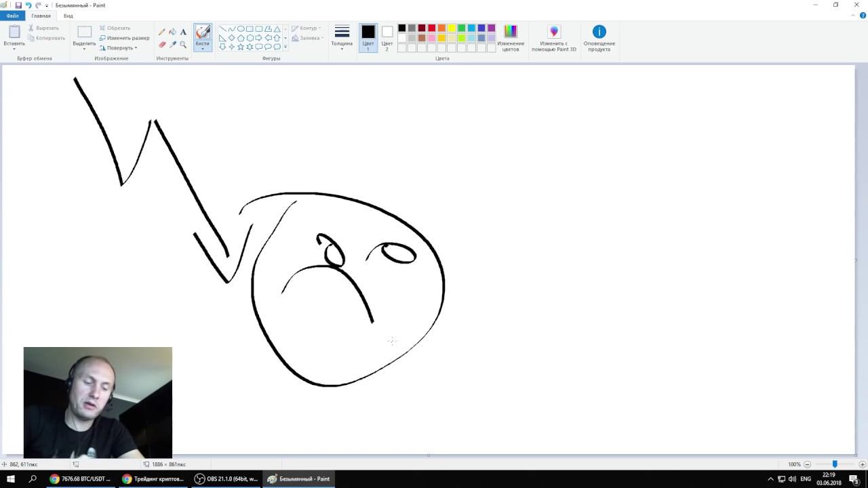Open Оповещение продукта info icon
The image size is (868, 488).
599,37
